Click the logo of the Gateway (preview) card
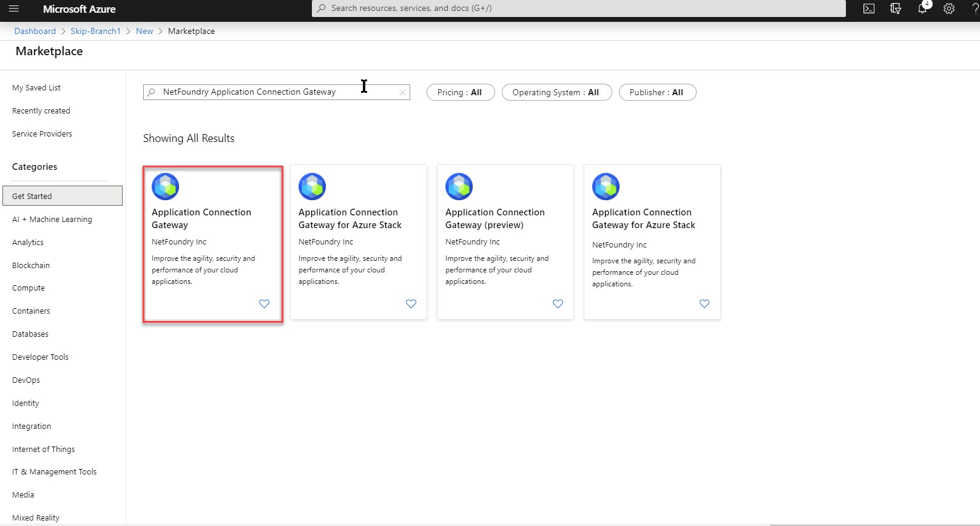The width and height of the screenshot is (980, 526). coord(459,186)
